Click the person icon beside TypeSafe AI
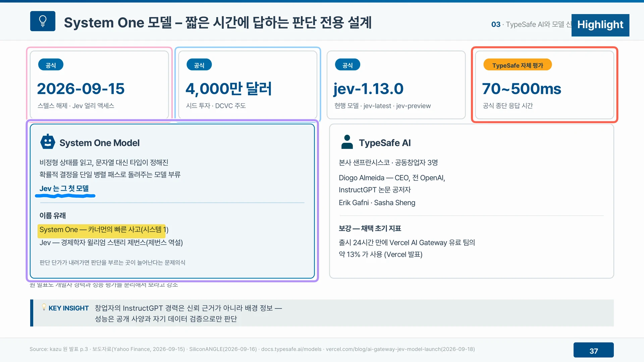Image resolution: width=644 pixels, height=362 pixels. pyautogui.click(x=347, y=142)
